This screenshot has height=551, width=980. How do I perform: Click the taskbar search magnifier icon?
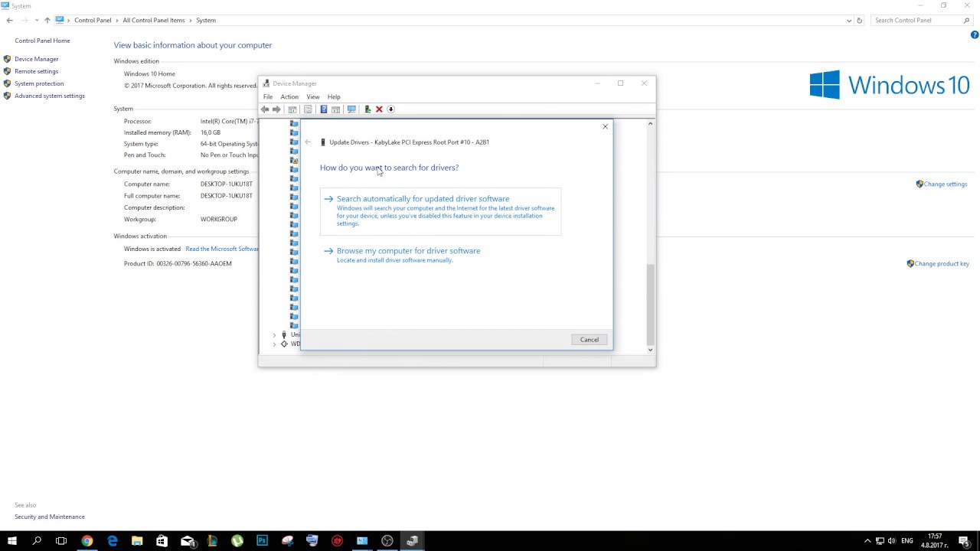(x=37, y=541)
